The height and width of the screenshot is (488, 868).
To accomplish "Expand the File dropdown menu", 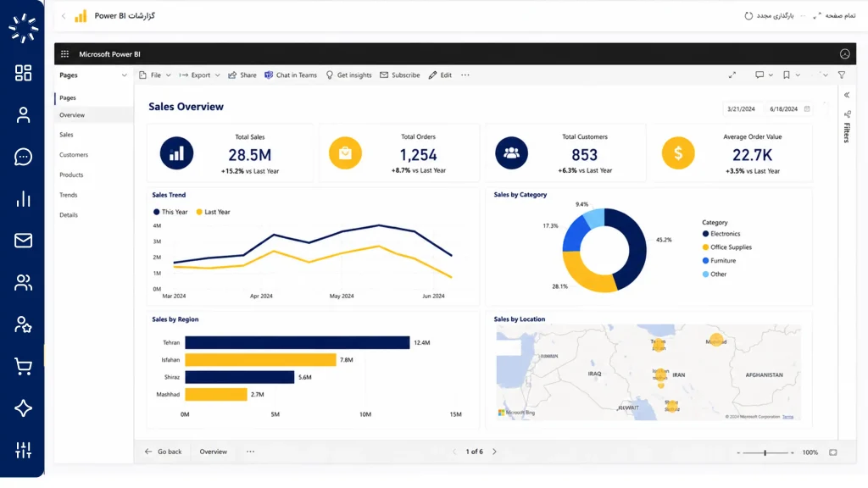I will coord(155,75).
